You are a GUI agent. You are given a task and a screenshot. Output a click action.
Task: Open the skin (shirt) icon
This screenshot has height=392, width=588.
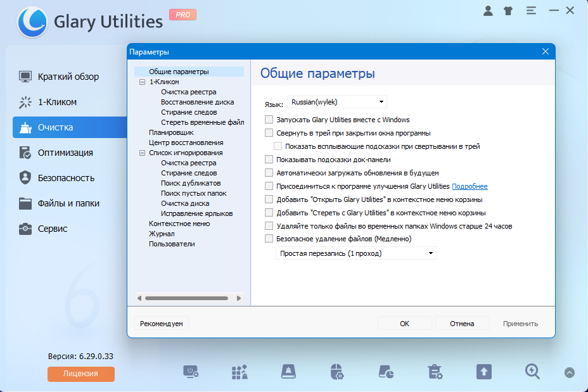click(x=508, y=11)
